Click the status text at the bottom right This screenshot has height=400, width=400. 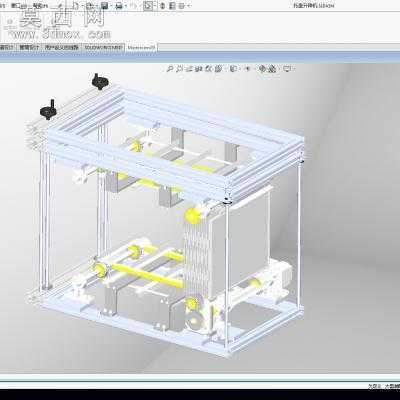pos(383,386)
